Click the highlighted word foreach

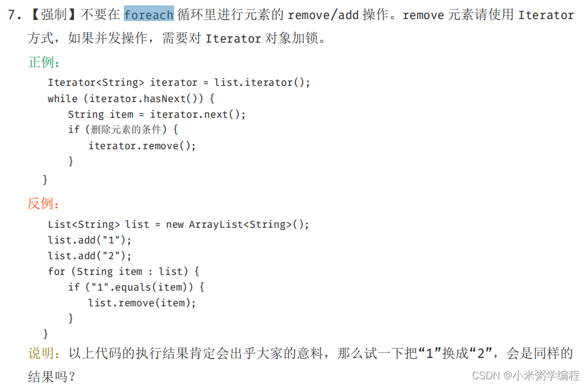tap(149, 15)
